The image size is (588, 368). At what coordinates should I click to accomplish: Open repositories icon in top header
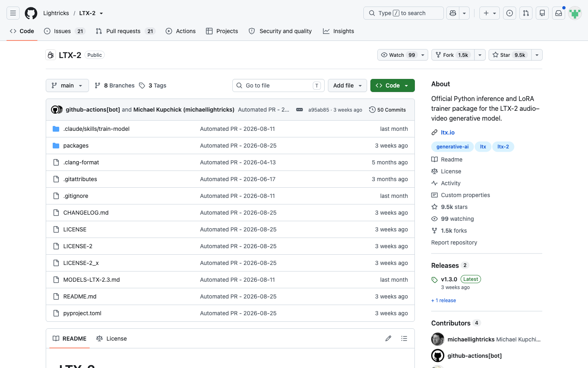542,13
